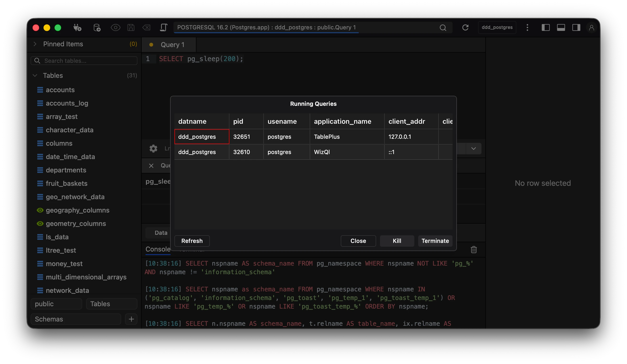Clear console output using the trash icon

[474, 250]
